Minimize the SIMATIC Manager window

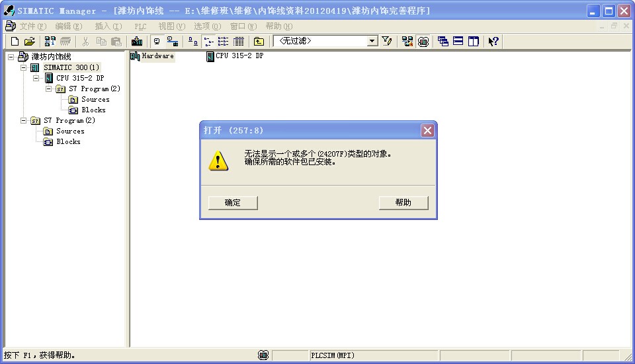point(593,11)
